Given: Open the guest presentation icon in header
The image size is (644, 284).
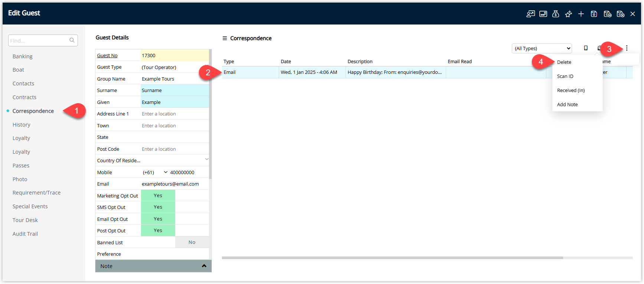Looking at the screenshot, I should coord(530,14).
